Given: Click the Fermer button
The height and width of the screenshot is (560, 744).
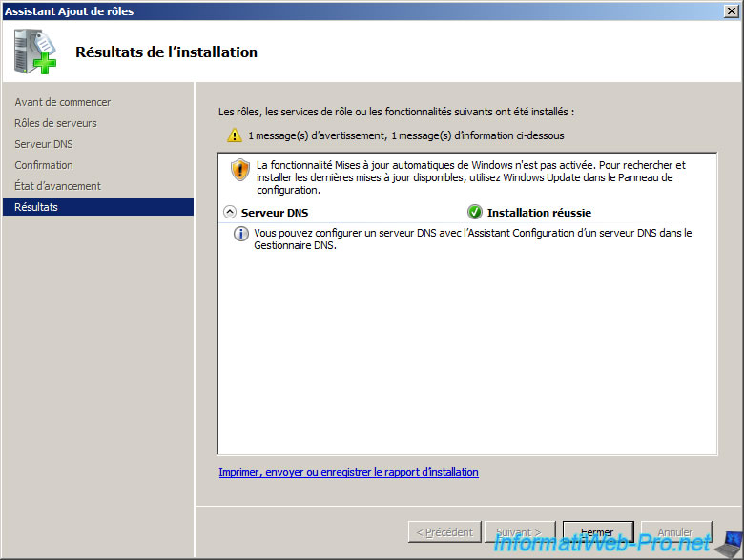Looking at the screenshot, I should coord(598,532).
